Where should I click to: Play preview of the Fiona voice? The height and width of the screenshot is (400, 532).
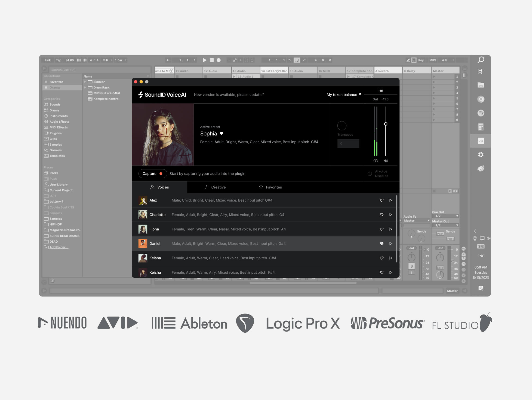(391, 229)
